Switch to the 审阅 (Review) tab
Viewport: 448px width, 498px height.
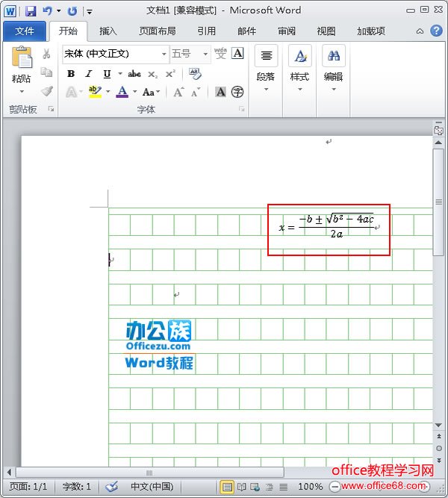point(287,31)
